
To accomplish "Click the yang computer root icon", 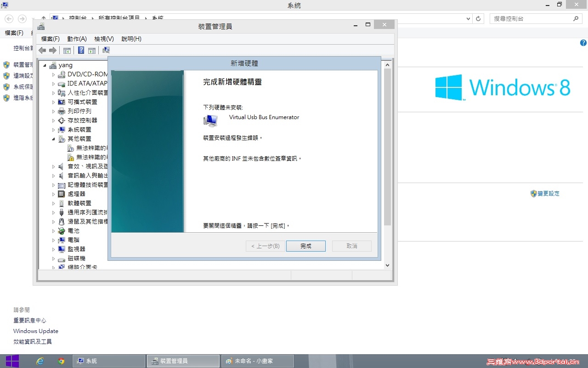I will pos(53,65).
